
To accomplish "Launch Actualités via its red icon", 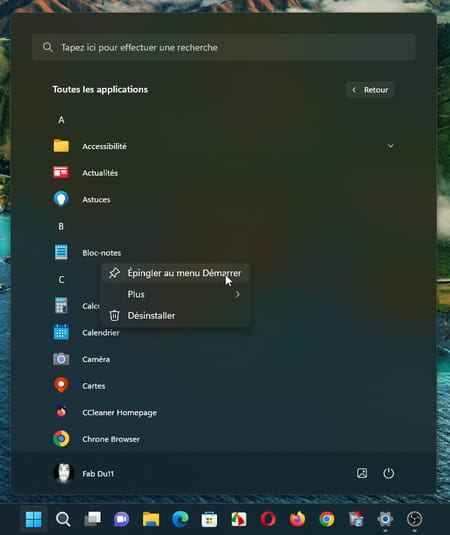I will pyautogui.click(x=61, y=173).
